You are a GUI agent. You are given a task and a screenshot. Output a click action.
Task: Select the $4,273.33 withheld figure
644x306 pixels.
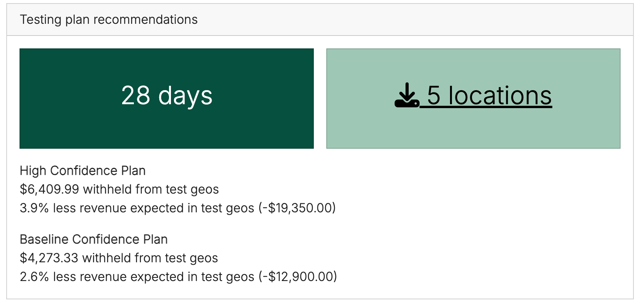(x=119, y=258)
